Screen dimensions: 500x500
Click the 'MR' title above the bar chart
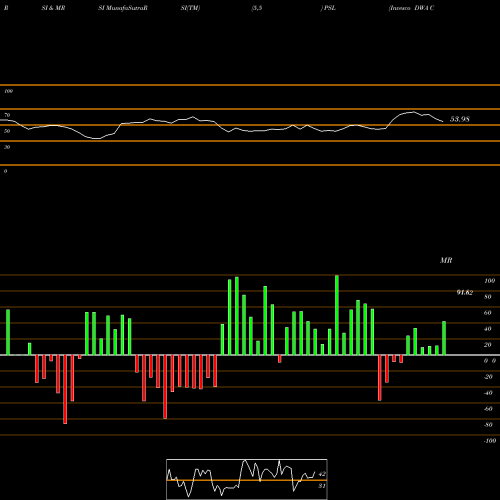446,260
